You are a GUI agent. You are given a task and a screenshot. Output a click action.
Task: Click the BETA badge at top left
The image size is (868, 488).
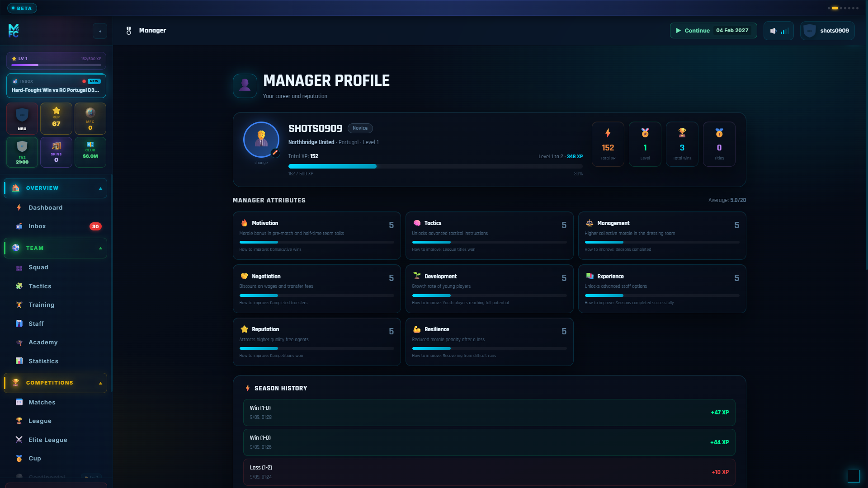22,8
